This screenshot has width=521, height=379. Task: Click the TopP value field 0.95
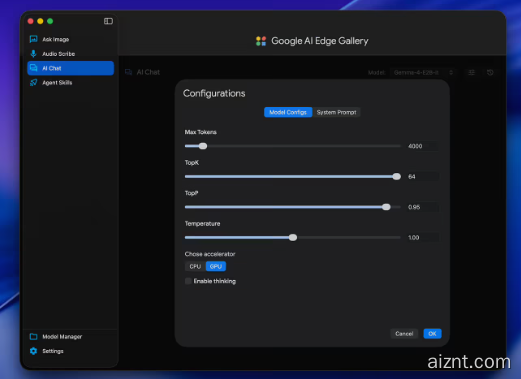pyautogui.click(x=422, y=207)
